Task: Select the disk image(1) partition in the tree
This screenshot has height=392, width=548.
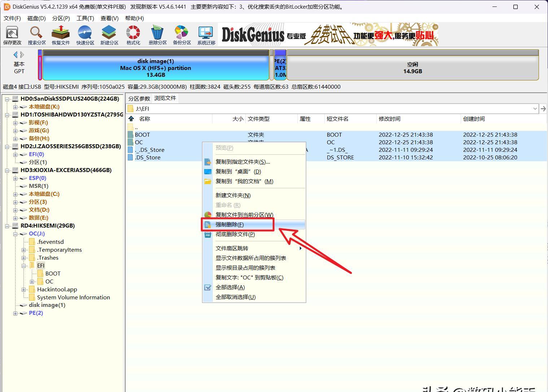Action: 47,305
